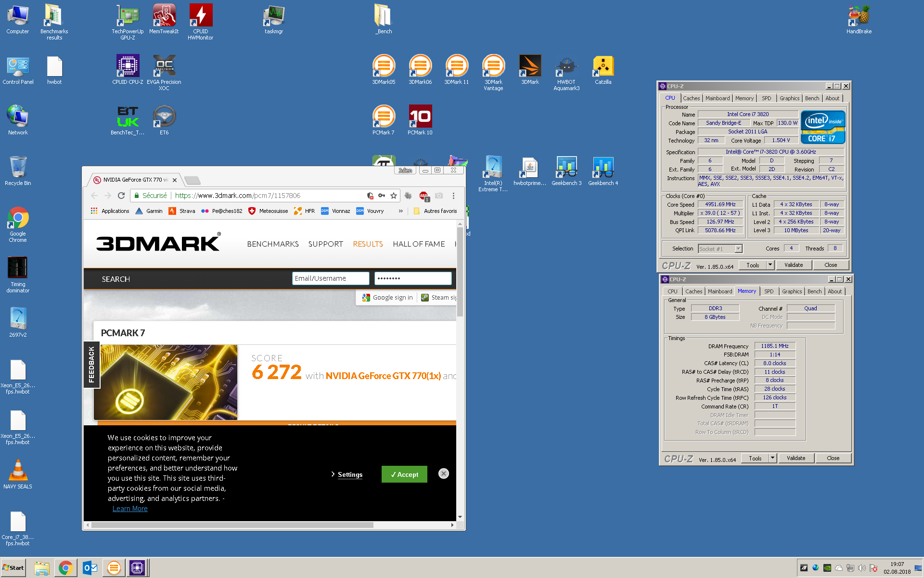924x578 pixels.
Task: Expand the Tools dropdown arrow in lower CPU-Z
Action: tap(772, 458)
